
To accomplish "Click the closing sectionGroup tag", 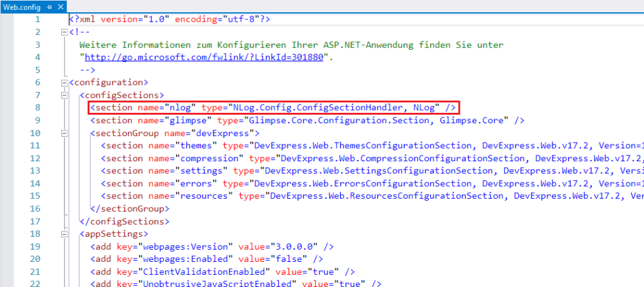I will coord(129,209).
